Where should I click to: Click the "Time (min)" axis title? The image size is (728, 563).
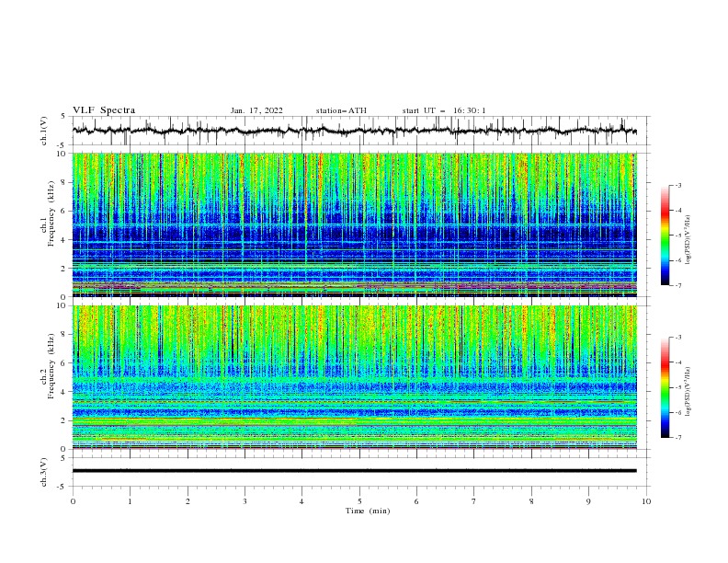point(368,511)
